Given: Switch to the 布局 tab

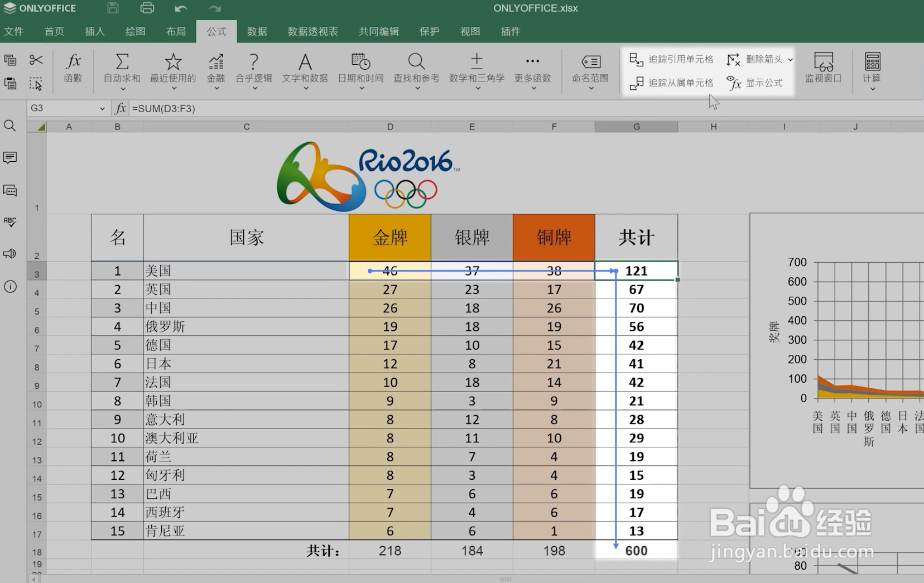Looking at the screenshot, I should pos(176,31).
